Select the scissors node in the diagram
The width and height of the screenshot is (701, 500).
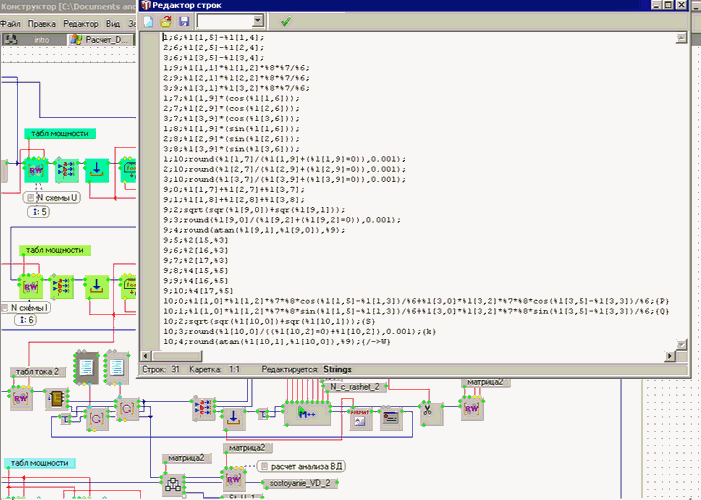pos(427,411)
